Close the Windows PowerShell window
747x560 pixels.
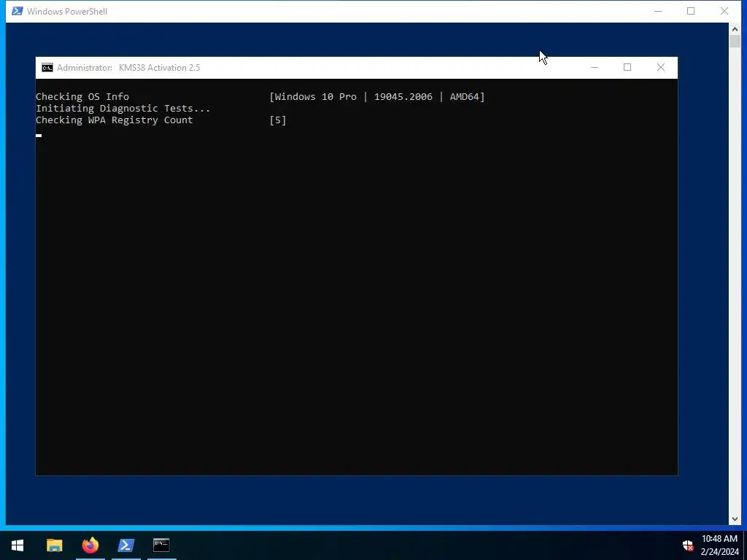point(724,11)
